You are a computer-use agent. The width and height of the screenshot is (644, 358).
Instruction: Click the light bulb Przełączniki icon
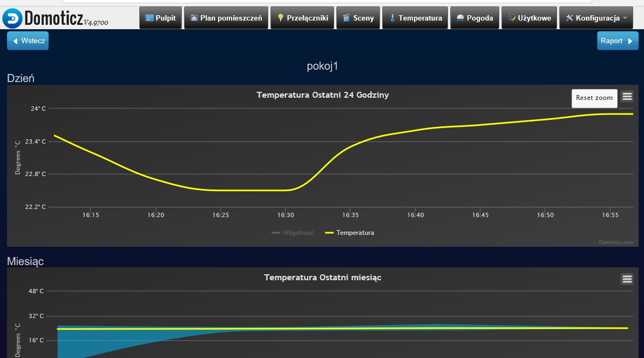(280, 18)
